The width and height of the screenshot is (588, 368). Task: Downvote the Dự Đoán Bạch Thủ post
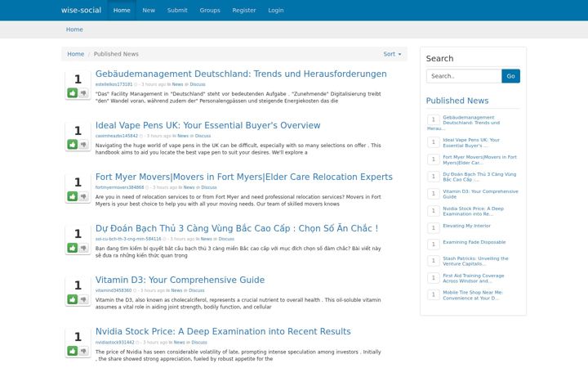click(83, 248)
